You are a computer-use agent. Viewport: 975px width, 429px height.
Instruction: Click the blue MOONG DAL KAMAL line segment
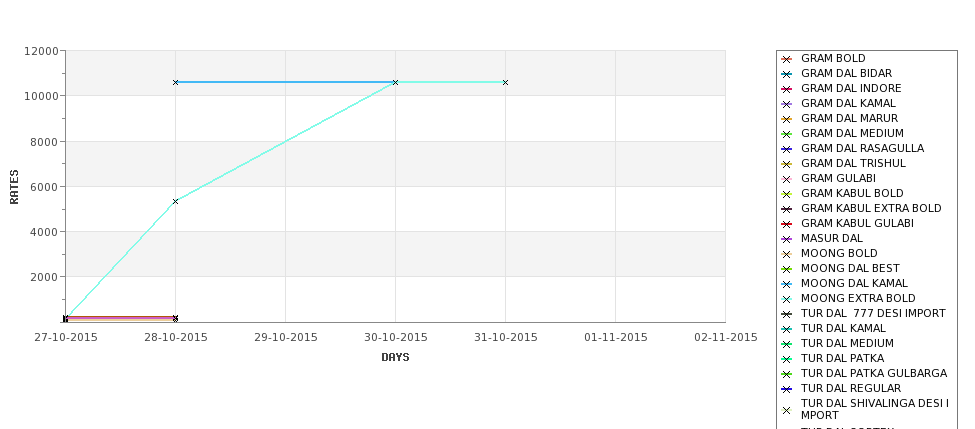(x=285, y=82)
